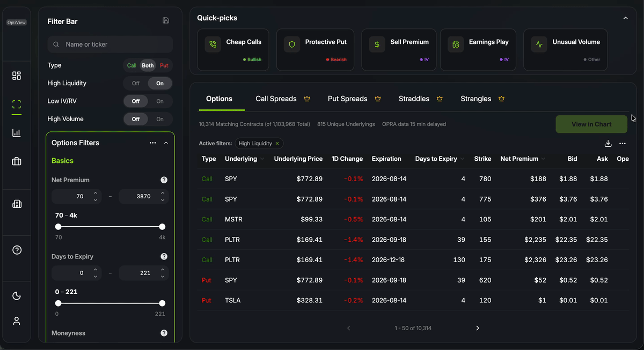Open the portfolio briefcase icon in sidebar
The height and width of the screenshot is (350, 644).
point(17,161)
